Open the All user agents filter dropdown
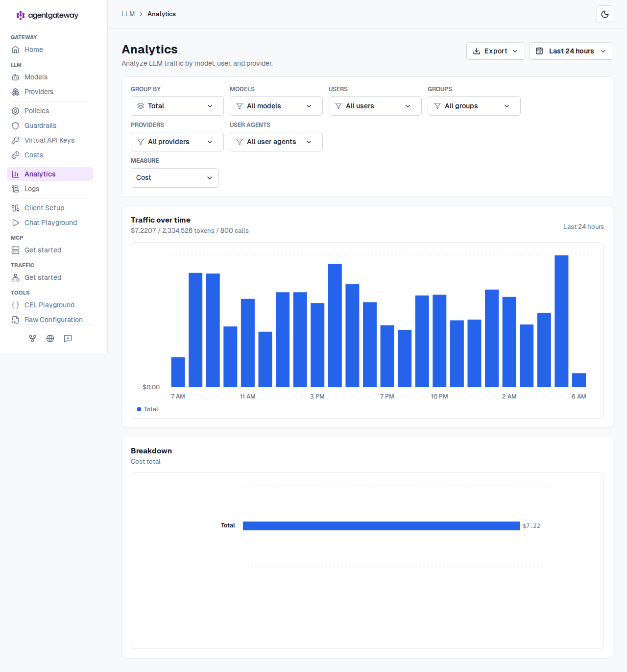Viewport: 627px width, 672px height. pos(276,142)
